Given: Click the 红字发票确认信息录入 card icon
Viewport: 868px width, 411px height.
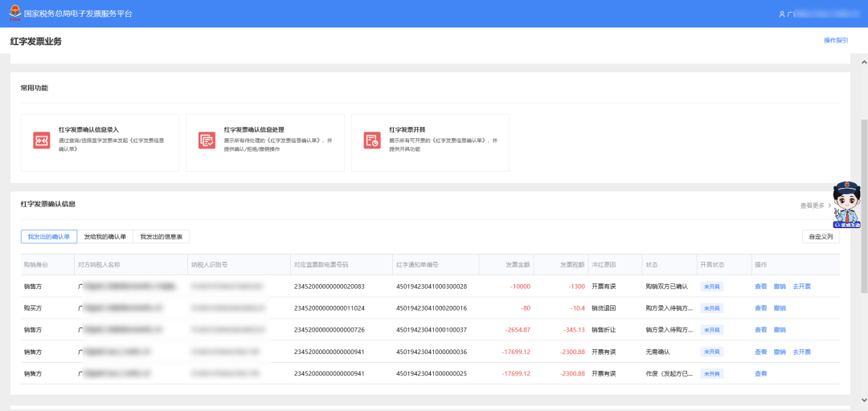Looking at the screenshot, I should pos(42,140).
